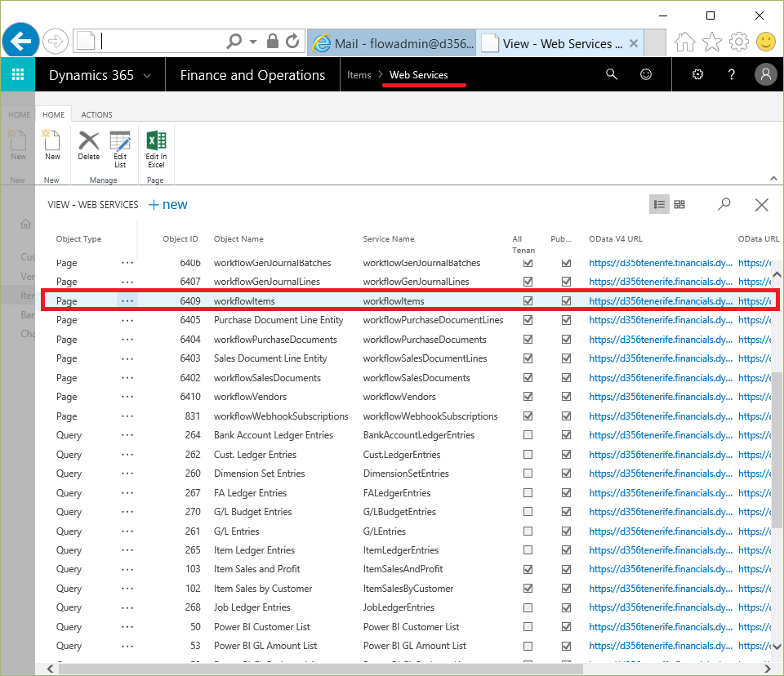The height and width of the screenshot is (676, 784).
Task: Click Edit In Excel ribbon button
Action: tap(156, 149)
